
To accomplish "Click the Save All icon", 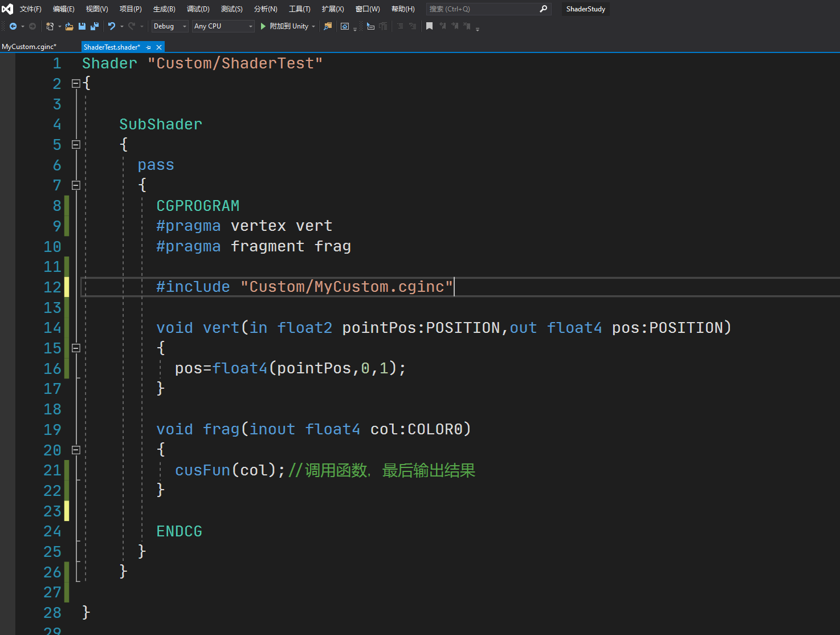I will click(x=95, y=26).
